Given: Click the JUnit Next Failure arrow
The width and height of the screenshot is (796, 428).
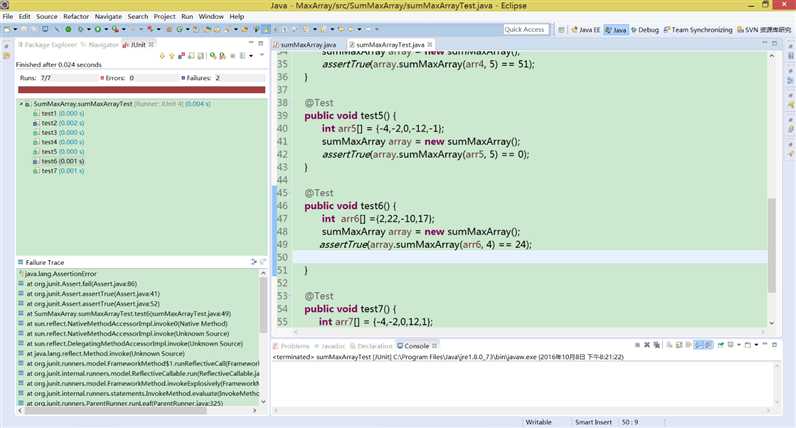Looking at the screenshot, I should point(162,56).
